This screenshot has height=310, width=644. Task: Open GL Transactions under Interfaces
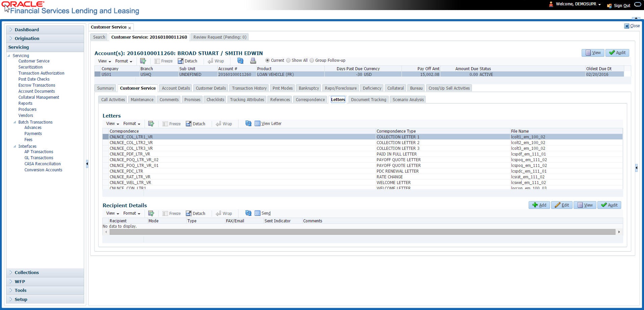tap(39, 158)
